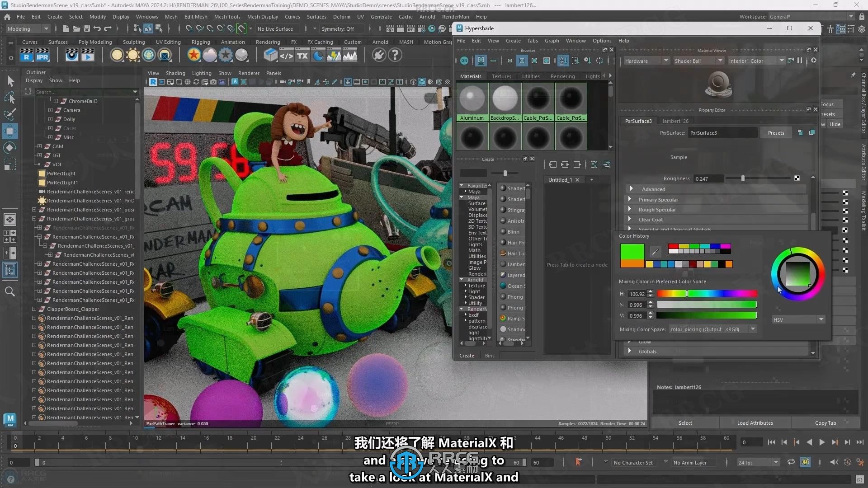Screen dimensions: 868x488
Task: Step back one frame button
Action: click(x=784, y=442)
